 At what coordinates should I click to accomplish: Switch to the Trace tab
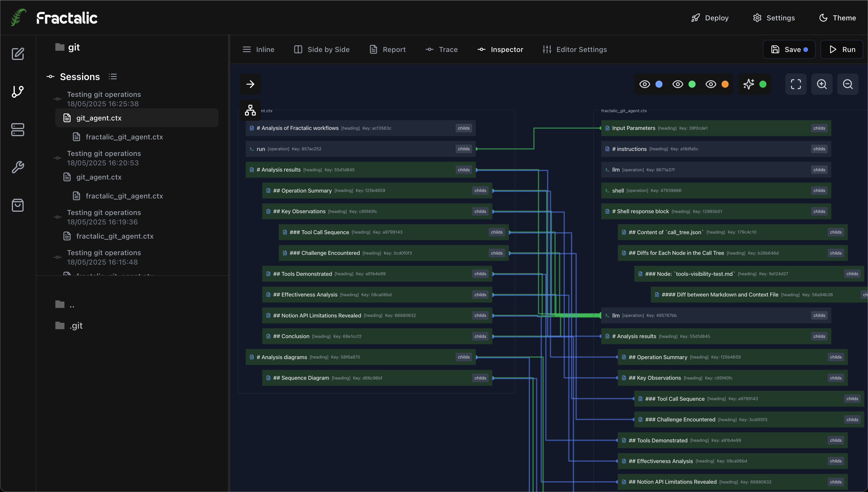[441, 49]
